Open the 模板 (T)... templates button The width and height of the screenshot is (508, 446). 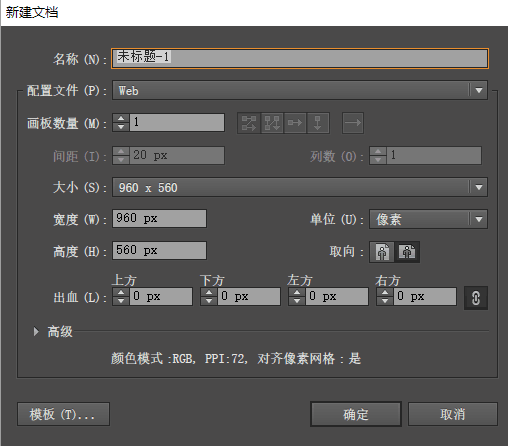pos(63,414)
